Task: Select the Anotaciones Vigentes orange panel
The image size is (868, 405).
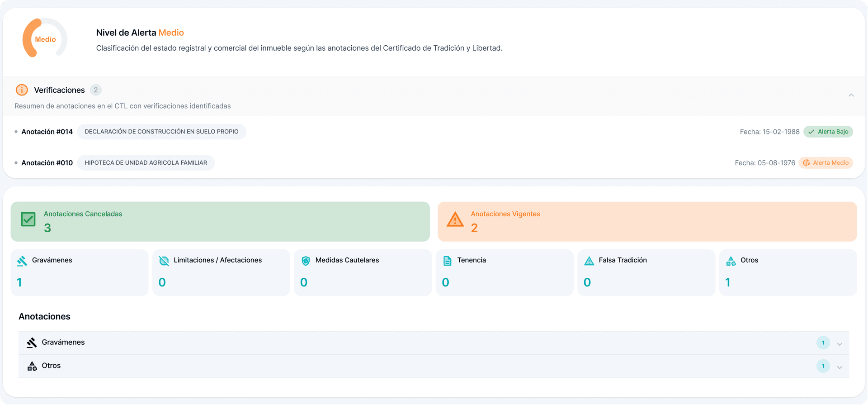Action: [647, 221]
